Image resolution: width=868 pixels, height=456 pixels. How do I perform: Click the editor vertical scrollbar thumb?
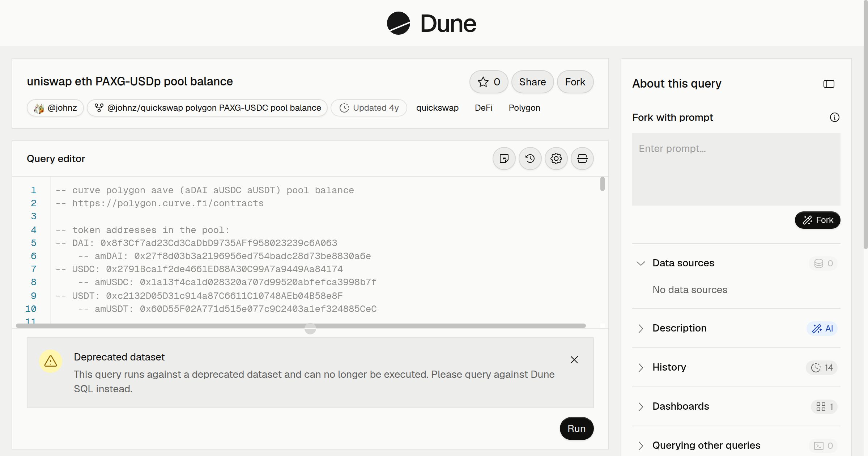point(602,184)
